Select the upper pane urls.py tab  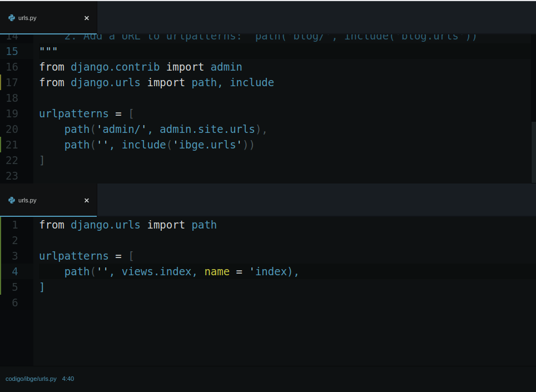pyautogui.click(x=48, y=18)
